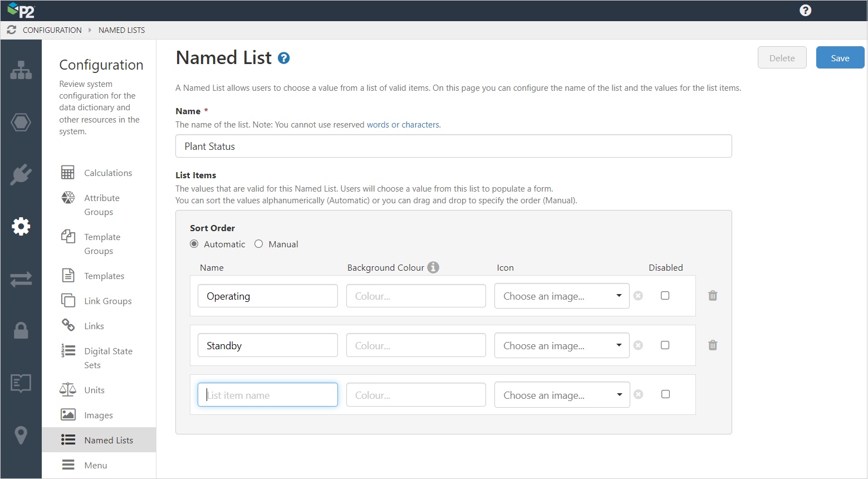
Task: Click the padlock security sidebar icon
Action: pos(21,330)
